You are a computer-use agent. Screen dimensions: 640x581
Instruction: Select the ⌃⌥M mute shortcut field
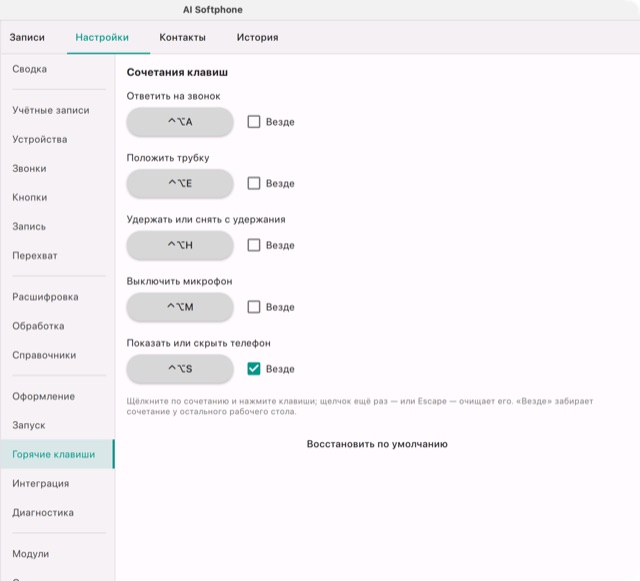pos(180,307)
